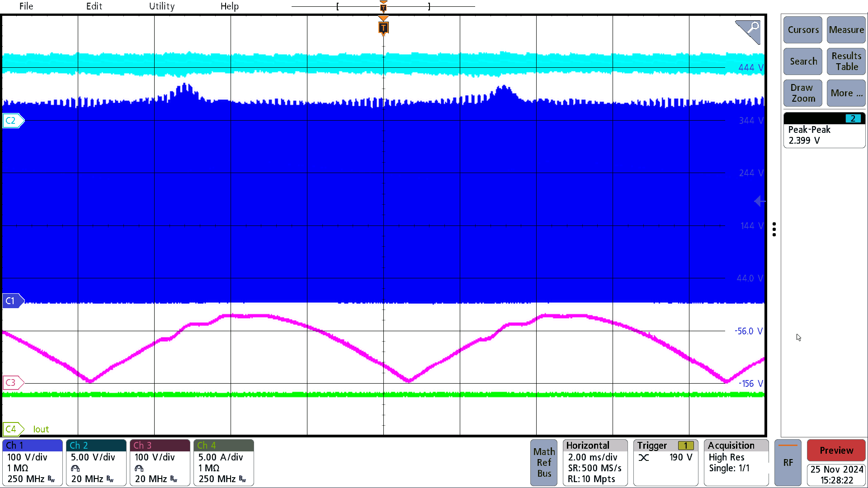Click the trigger marker on the record overview bar

pyautogui.click(x=383, y=6)
